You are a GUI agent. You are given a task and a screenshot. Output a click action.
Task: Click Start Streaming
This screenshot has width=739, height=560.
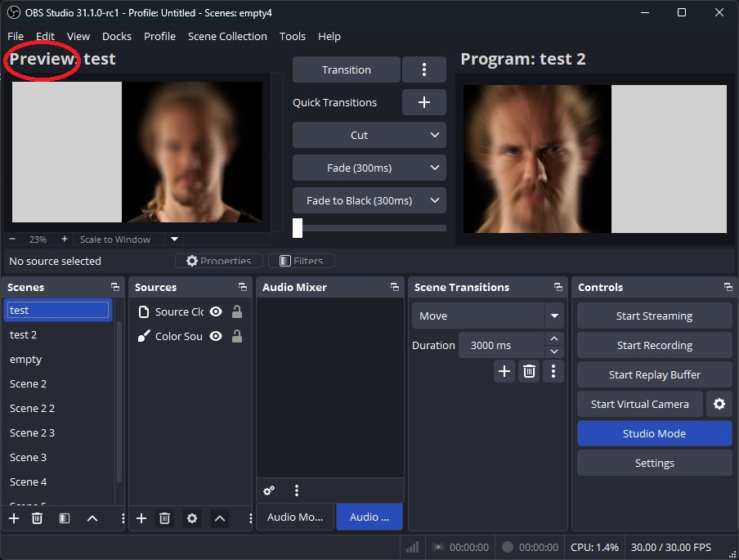pos(654,316)
